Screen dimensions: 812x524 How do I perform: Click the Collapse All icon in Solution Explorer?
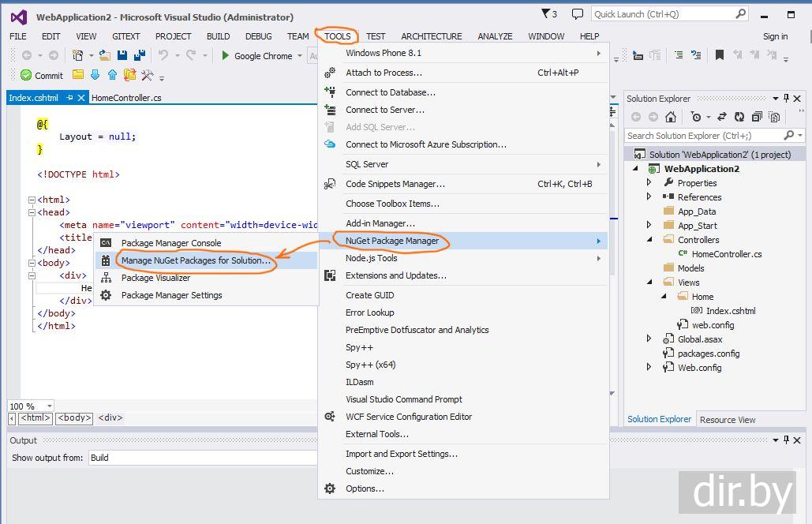758,117
